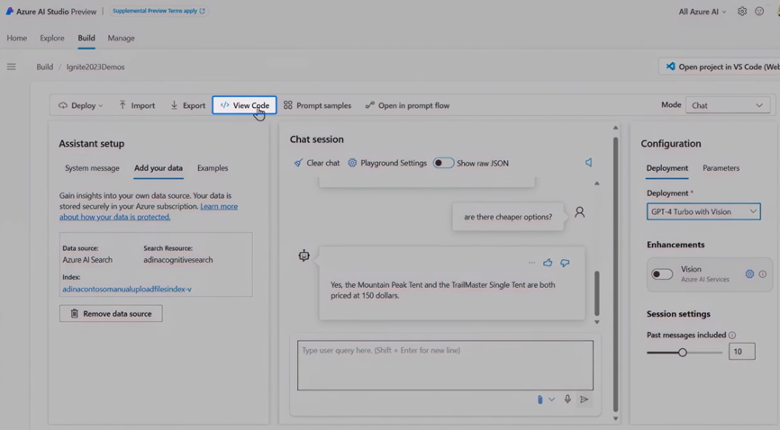Screen dimensions: 780x430
Task: Click the Import button
Action: click(x=137, y=106)
